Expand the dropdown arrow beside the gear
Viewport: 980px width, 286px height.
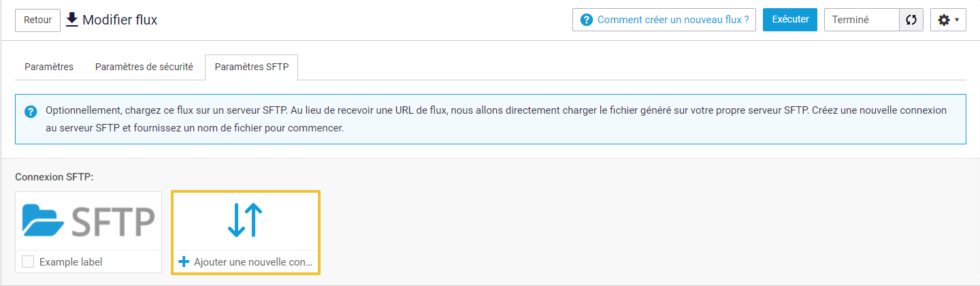click(957, 20)
